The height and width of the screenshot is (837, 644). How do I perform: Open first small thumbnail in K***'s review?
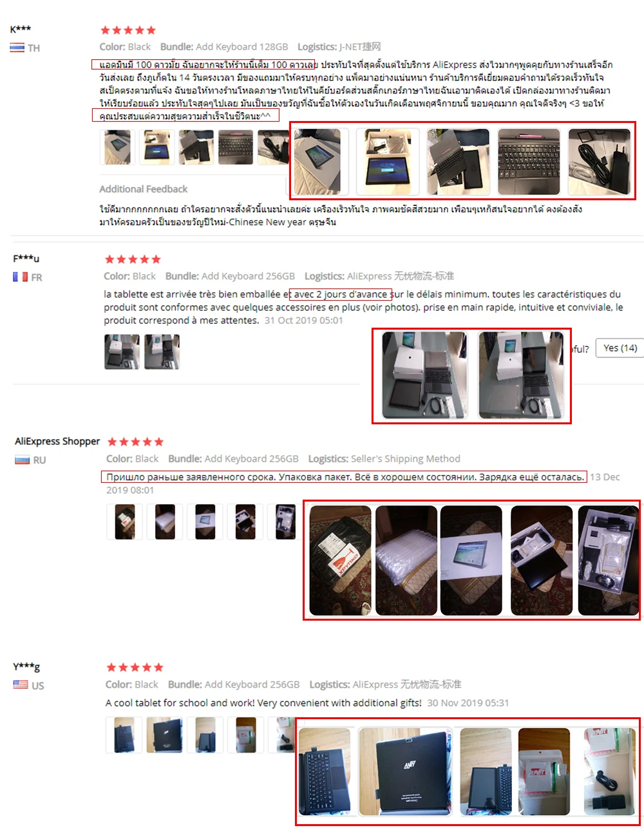(x=118, y=147)
